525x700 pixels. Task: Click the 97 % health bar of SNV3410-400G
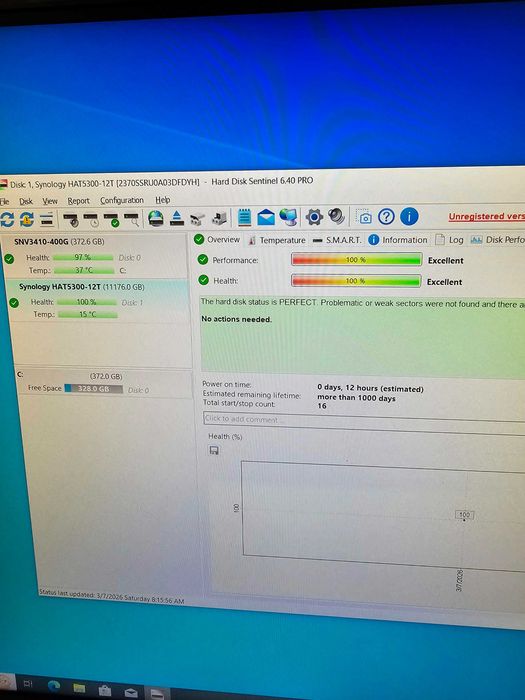point(83,258)
